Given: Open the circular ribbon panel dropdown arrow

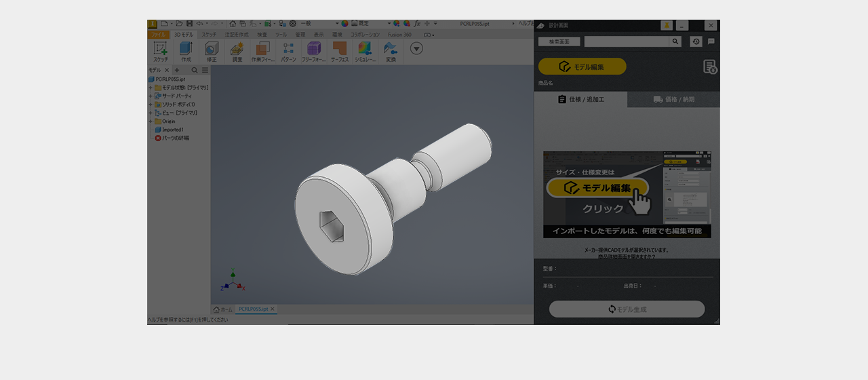Looking at the screenshot, I should pos(416,48).
